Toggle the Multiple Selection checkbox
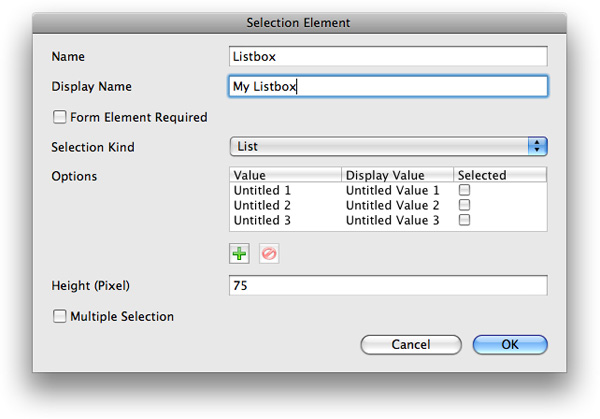Screen dimensions: 600x419 [59, 316]
